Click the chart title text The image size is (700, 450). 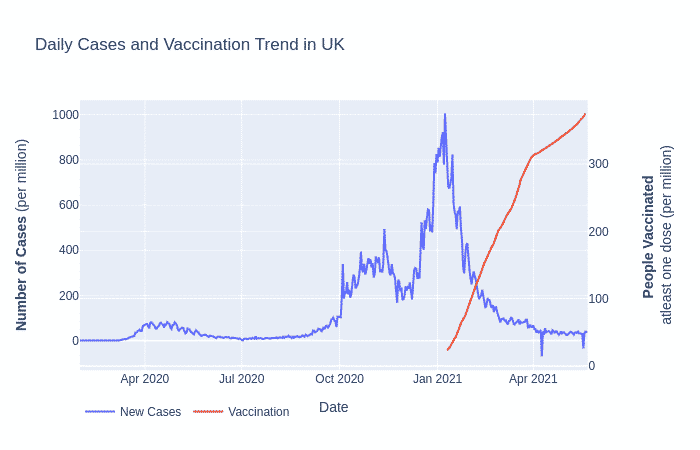tap(190, 45)
